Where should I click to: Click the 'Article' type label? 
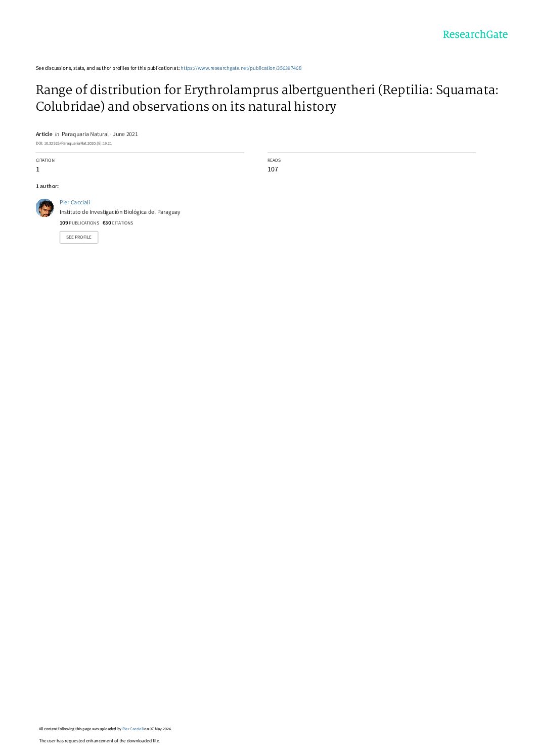pyautogui.click(x=44, y=134)
